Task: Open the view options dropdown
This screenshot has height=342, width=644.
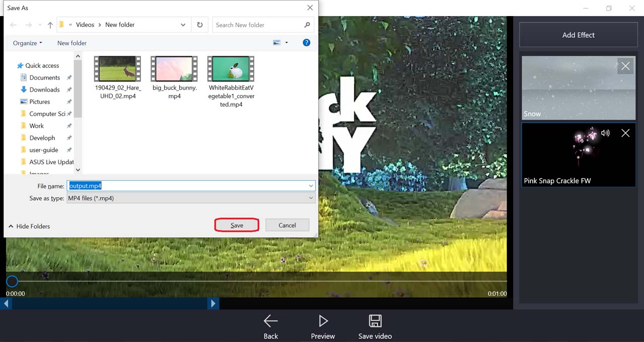Action: click(287, 43)
